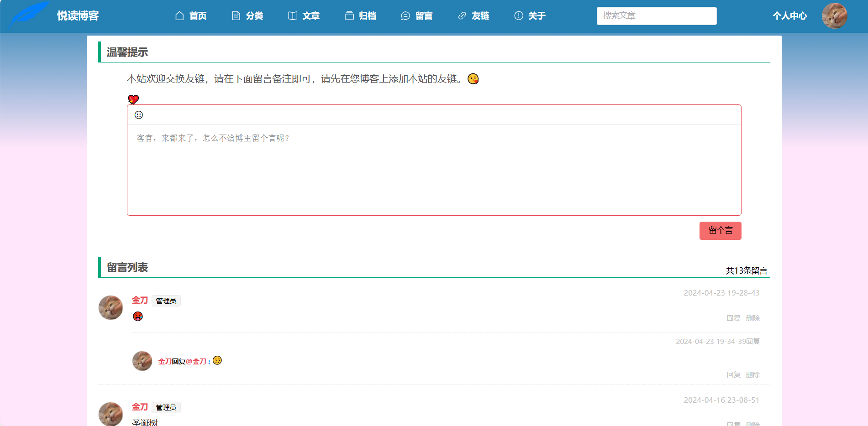This screenshot has width=868, height=426.
Task: Reply to the 19-28-43 comment
Action: pyautogui.click(x=733, y=318)
